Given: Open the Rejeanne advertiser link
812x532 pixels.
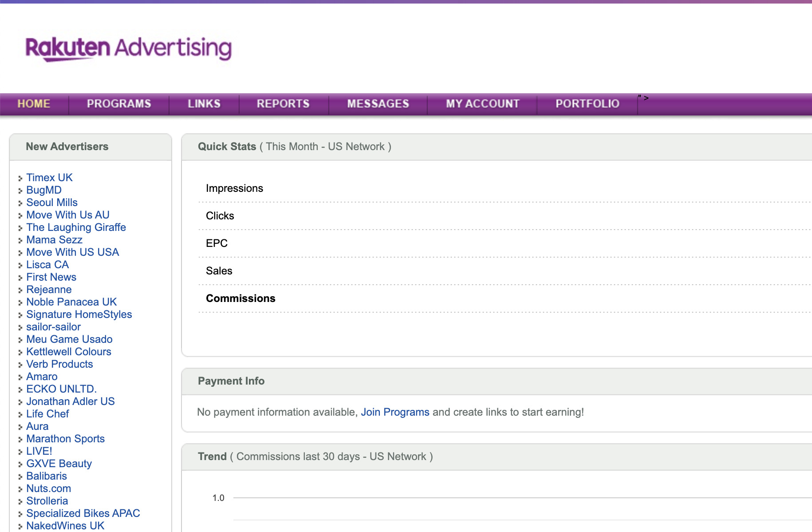Looking at the screenshot, I should pos(49,290).
